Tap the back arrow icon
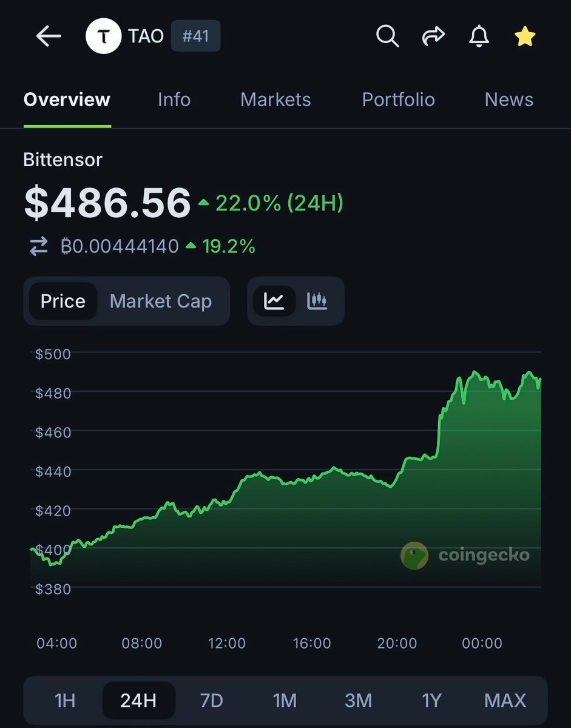 [x=49, y=36]
